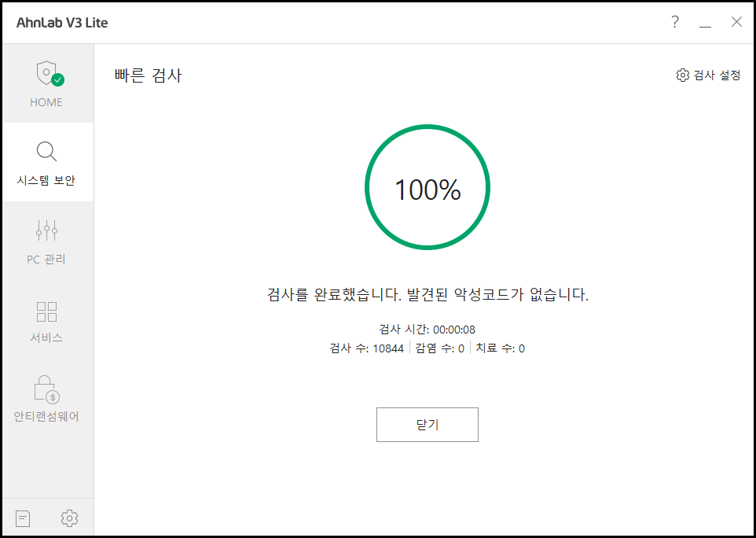This screenshot has height=538, width=756.
Task: Click the HOME label in the sidebar
Action: (46, 101)
